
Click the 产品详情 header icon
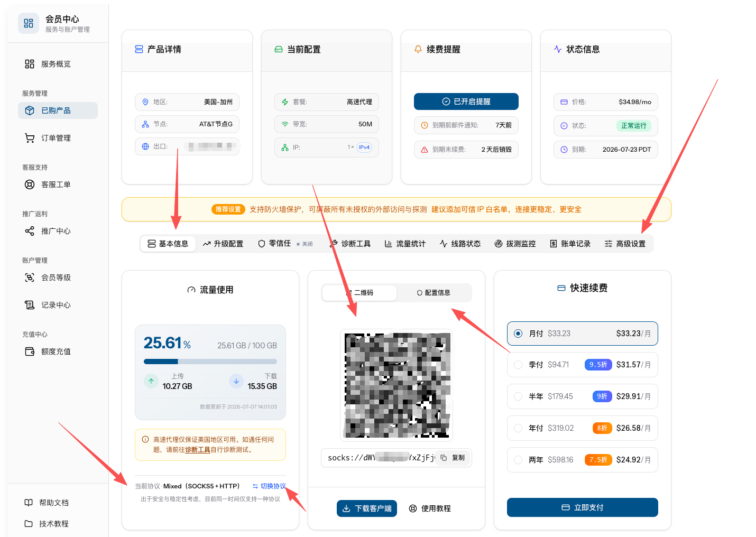tap(139, 49)
